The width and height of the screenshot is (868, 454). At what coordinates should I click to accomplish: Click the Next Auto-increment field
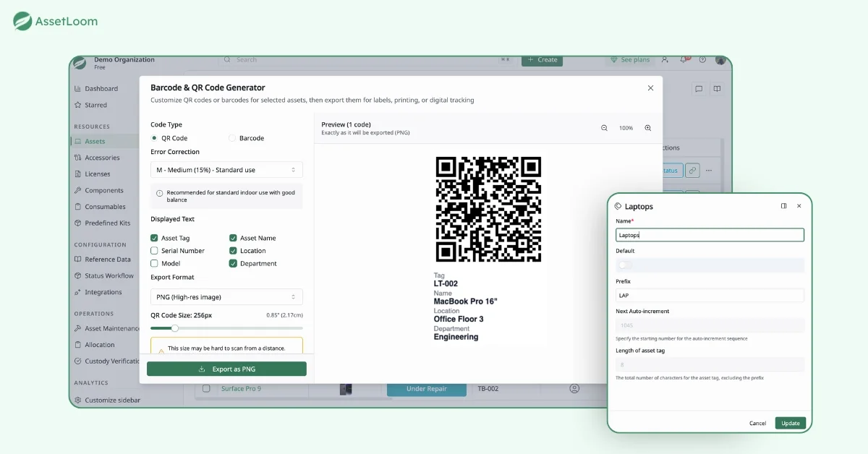tap(710, 325)
